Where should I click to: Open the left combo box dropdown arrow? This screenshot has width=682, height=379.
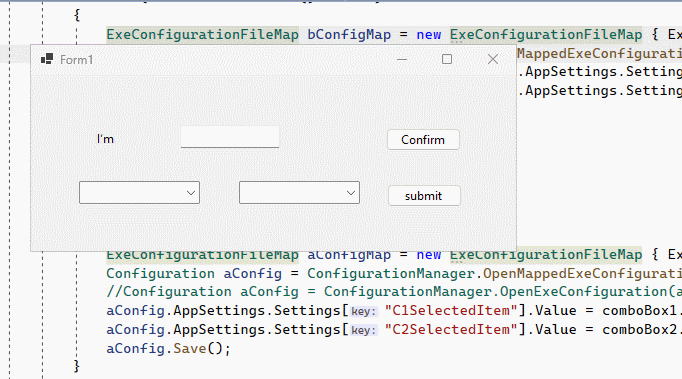coord(191,193)
